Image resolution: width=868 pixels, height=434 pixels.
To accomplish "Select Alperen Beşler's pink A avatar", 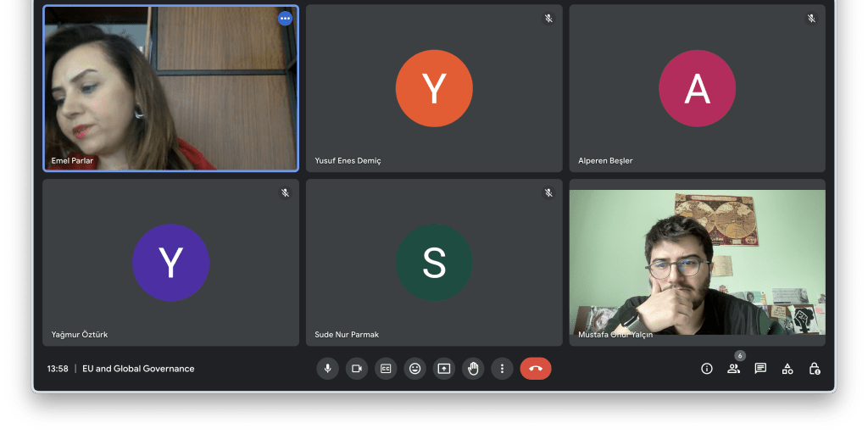I will coord(697,88).
